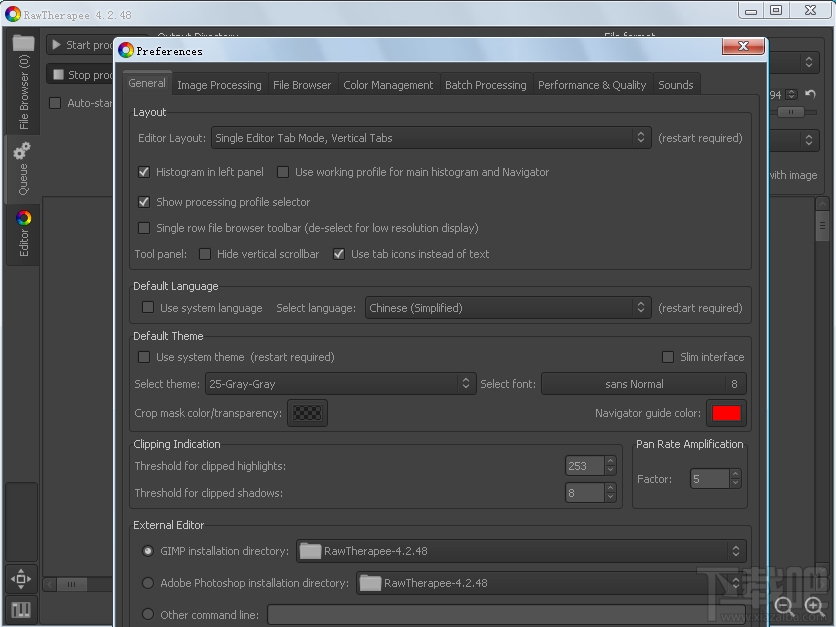
Task: Toggle the Auto-start checkbox in the queue panel
Action: point(55,103)
